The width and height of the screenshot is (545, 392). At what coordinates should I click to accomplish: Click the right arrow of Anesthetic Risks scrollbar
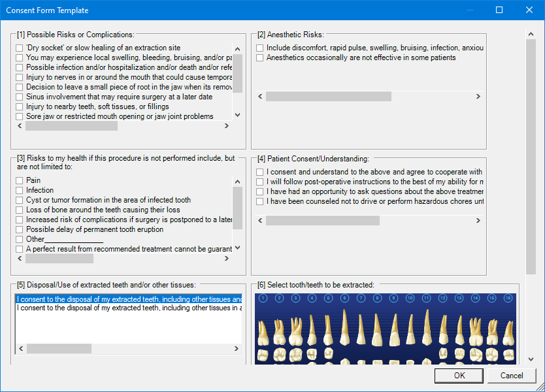pyautogui.click(x=479, y=96)
